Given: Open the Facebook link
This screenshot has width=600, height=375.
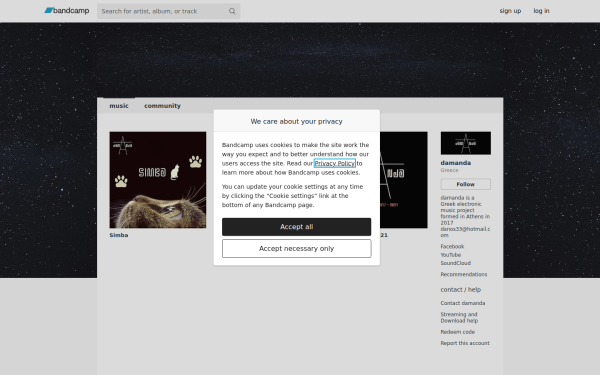Looking at the screenshot, I should click(x=452, y=246).
